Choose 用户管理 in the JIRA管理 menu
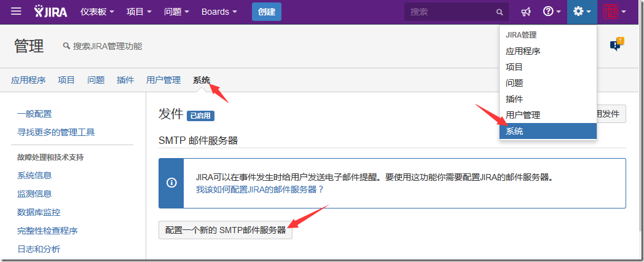 [x=548, y=115]
